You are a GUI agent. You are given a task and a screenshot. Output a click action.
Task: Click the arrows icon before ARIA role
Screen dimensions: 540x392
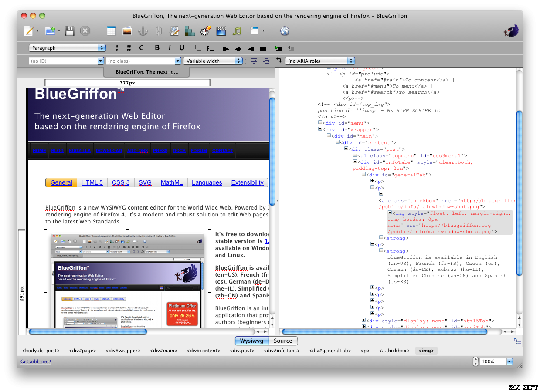[278, 61]
